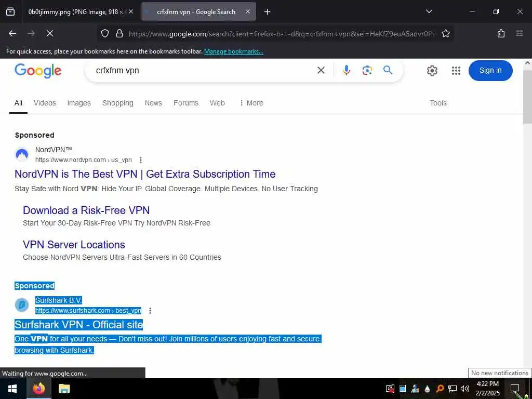The image size is (532, 399).
Task: Open Firefox View in the tab bar
Action: tap(10, 12)
